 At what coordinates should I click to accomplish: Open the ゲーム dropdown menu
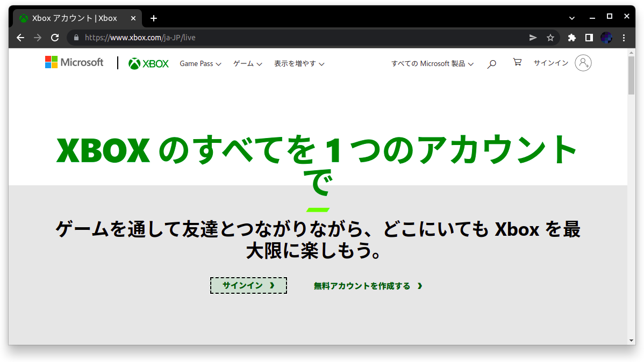[247, 63]
